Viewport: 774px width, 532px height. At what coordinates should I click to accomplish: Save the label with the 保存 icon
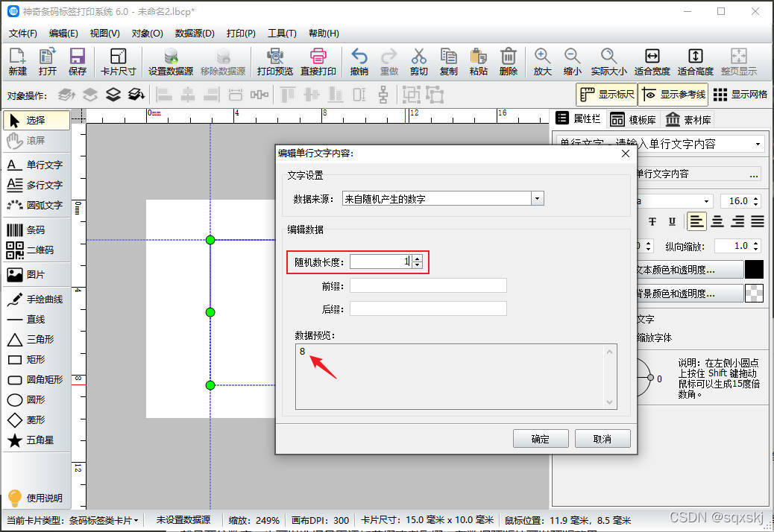point(78,62)
